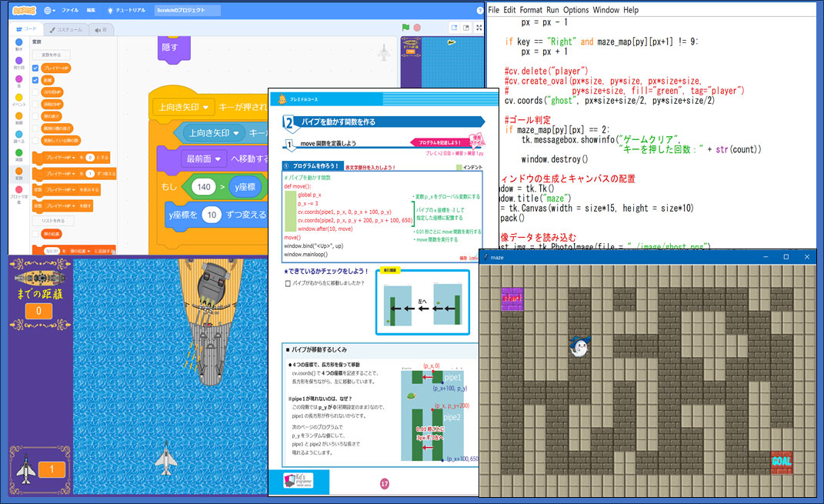The height and width of the screenshot is (504, 824).
Task: Click the Scratch logo in the header
Action: click(x=24, y=11)
